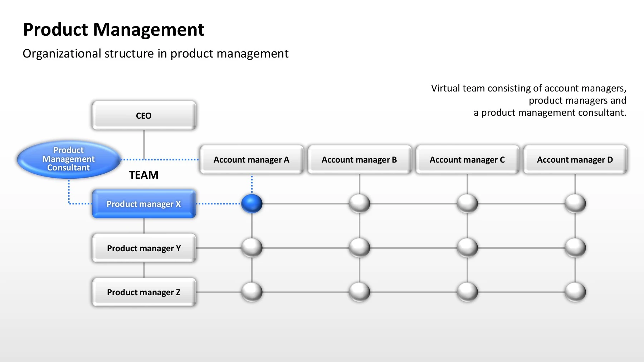This screenshot has height=362, width=644.
Task: Select the Product manager Z and Account manager A node
Action: coord(252,292)
